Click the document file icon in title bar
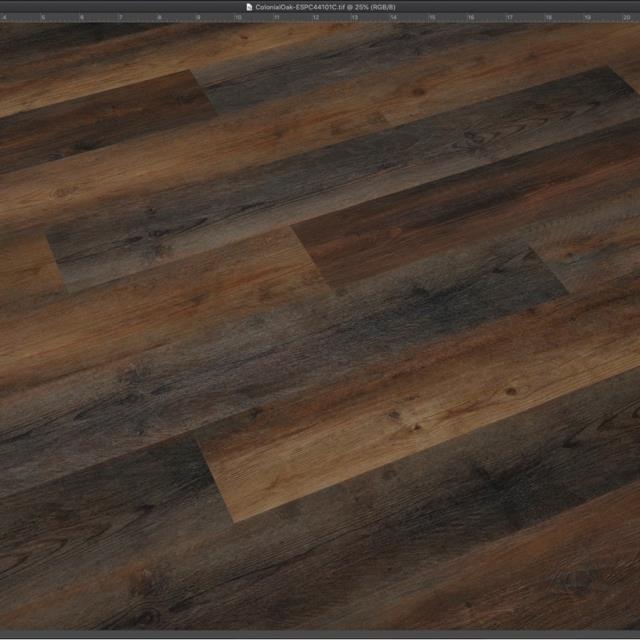This screenshot has width=640, height=640. click(249, 7)
